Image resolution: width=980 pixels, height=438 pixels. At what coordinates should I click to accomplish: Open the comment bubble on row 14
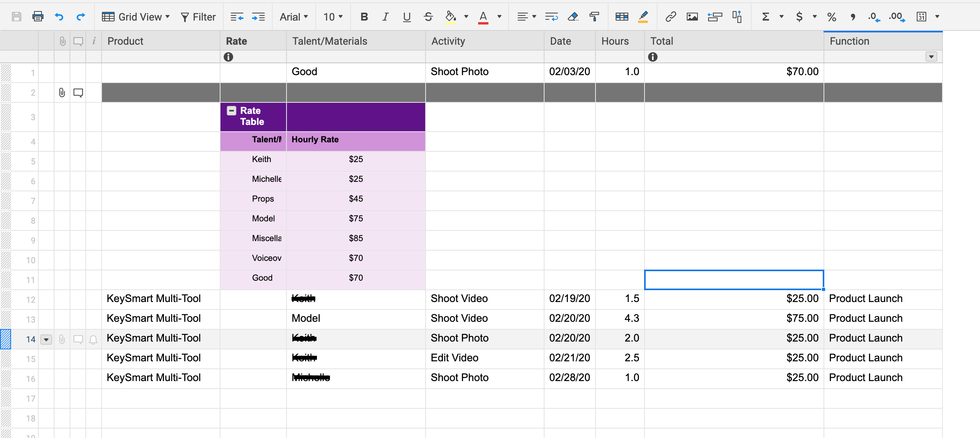point(78,340)
